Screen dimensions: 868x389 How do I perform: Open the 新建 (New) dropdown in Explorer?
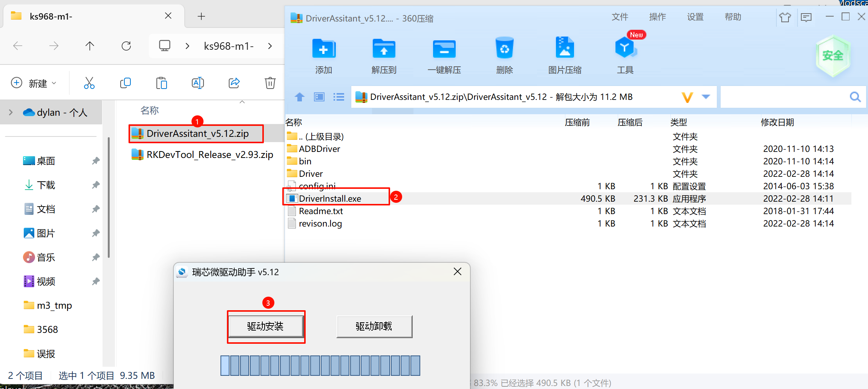tap(34, 83)
